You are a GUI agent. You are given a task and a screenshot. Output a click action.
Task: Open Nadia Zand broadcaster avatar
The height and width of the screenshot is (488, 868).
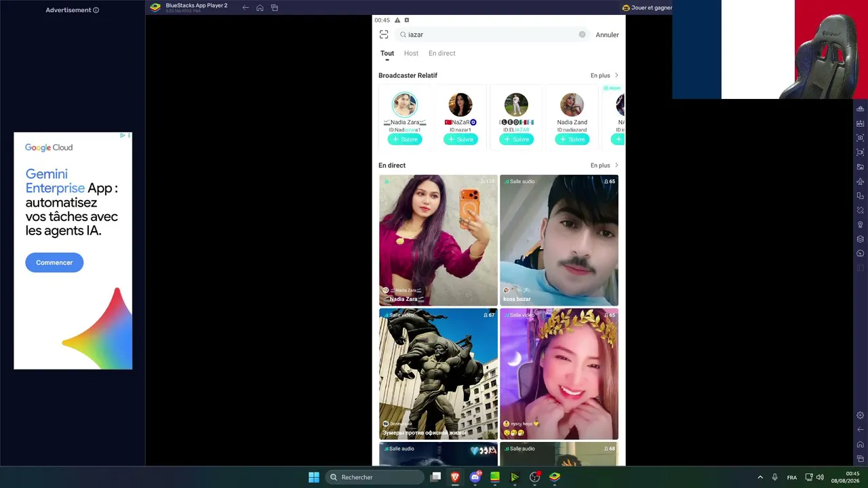pos(572,104)
